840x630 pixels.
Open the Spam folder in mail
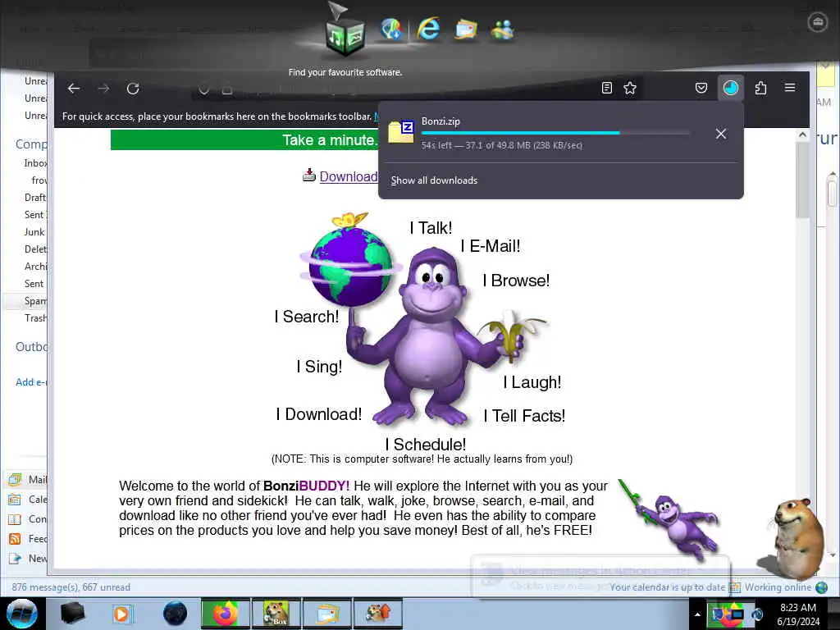(35, 301)
